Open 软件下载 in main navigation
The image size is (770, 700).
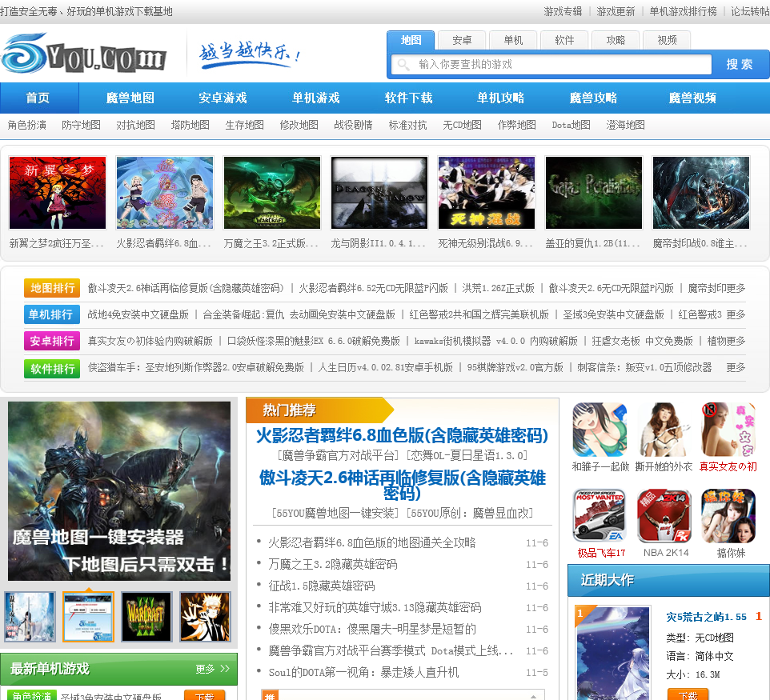click(x=408, y=98)
